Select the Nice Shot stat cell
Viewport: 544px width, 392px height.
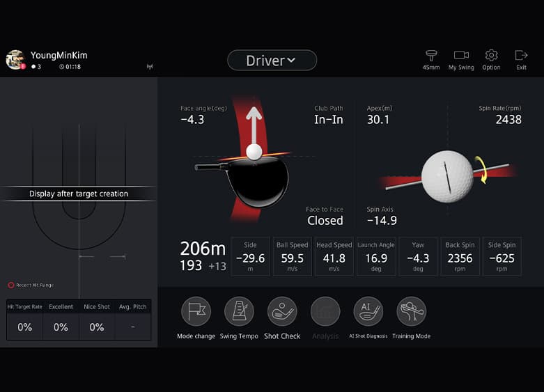pyautogui.click(x=97, y=320)
